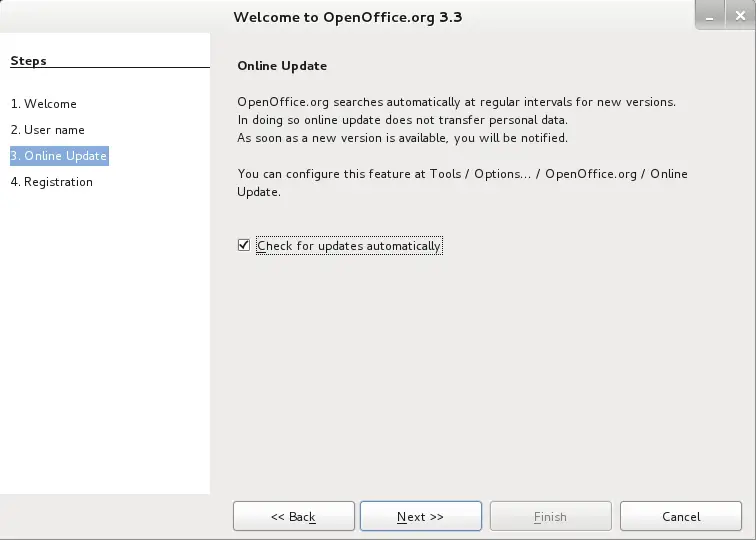Click the Steps heading in the sidebar
Viewport: 756px width, 540px height.
click(28, 61)
